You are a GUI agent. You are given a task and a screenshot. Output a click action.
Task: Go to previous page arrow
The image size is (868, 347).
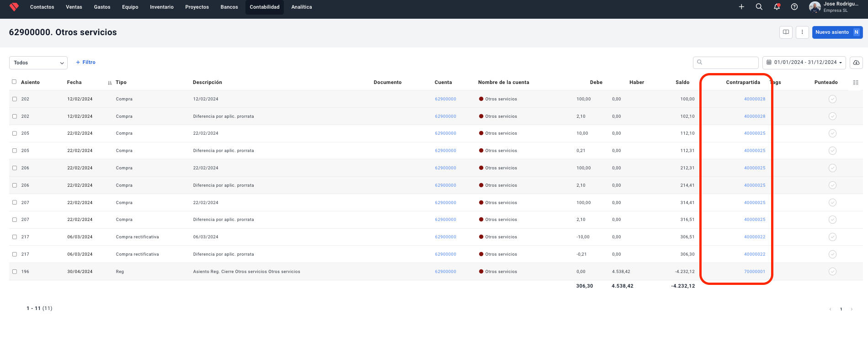coord(831,309)
